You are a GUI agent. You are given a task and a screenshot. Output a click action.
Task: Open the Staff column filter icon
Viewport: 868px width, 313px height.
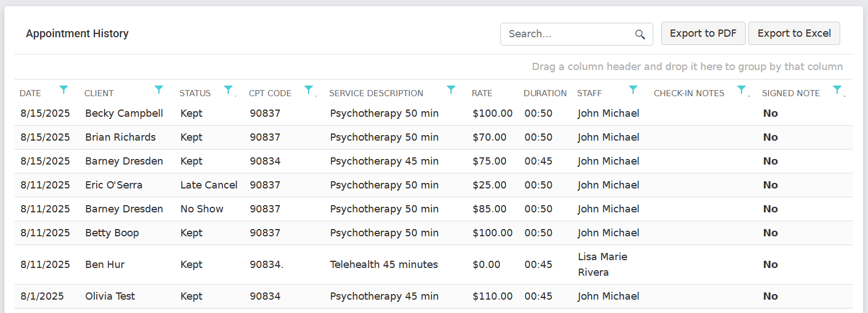[x=633, y=90]
